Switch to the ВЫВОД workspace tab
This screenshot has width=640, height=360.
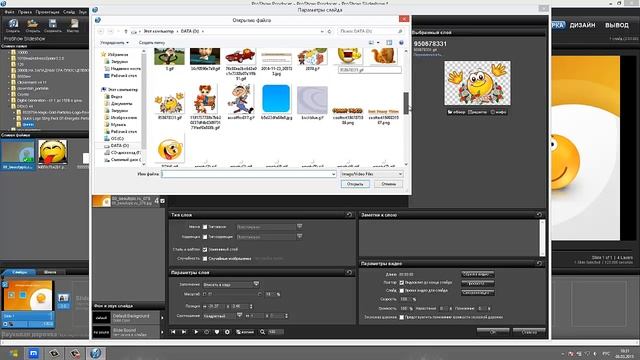coord(617,25)
